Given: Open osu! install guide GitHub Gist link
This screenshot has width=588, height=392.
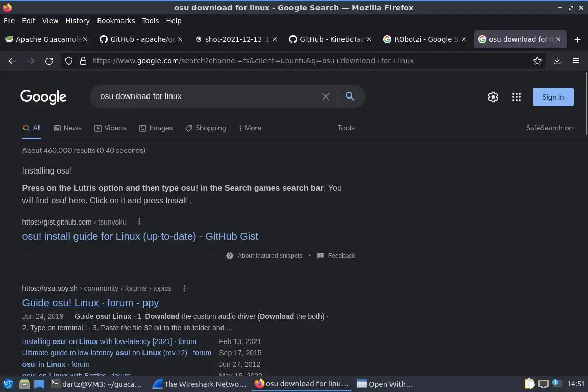Looking at the screenshot, I should (x=140, y=236).
